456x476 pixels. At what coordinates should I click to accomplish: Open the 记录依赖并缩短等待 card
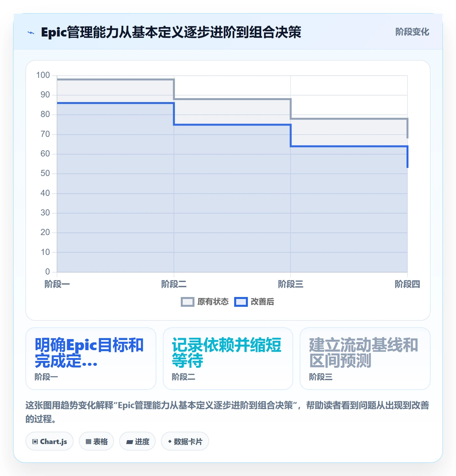pos(228,359)
